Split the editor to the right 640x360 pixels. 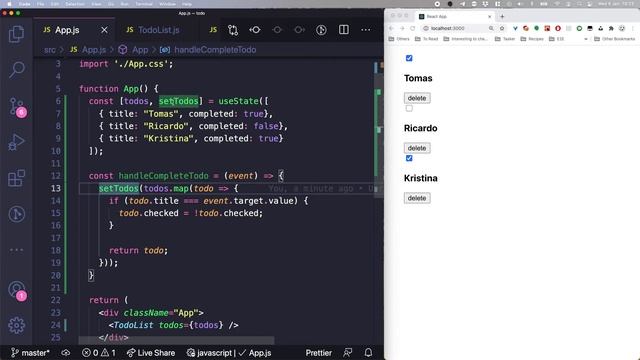coord(344,30)
